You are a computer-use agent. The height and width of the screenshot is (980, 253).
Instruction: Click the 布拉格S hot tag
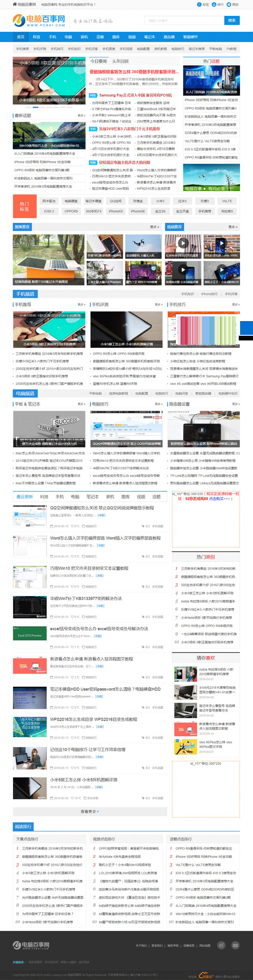tap(227, 211)
